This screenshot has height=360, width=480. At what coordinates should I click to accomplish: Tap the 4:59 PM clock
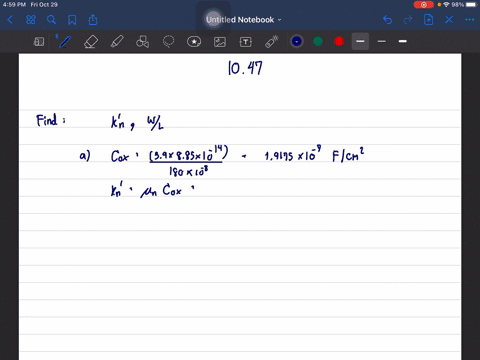[x=14, y=5]
